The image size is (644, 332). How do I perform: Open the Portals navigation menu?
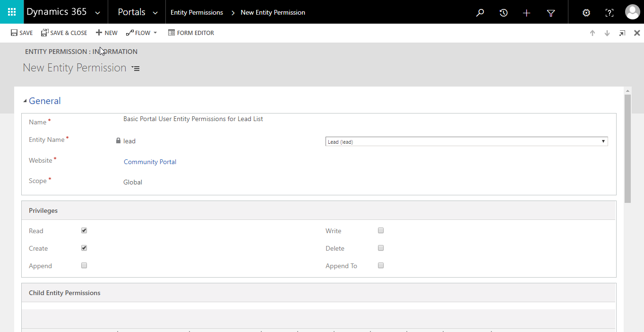137,12
